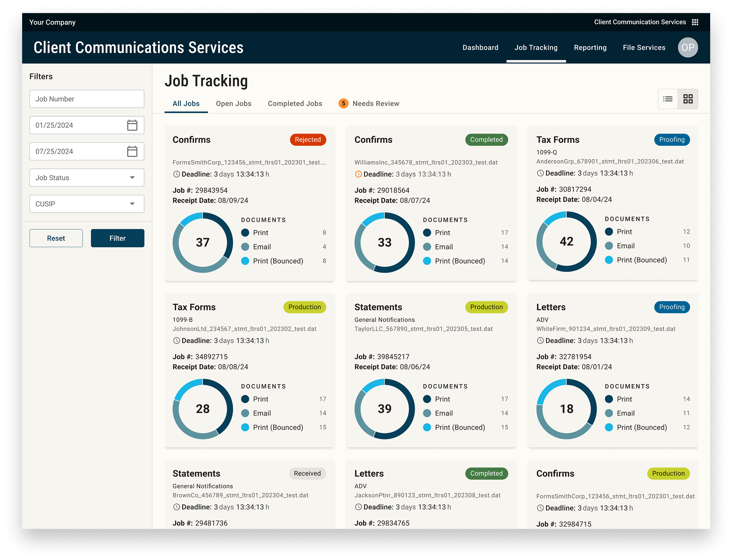Open the Job Status dropdown
Image resolution: width=732 pixels, height=560 pixels.
tap(87, 178)
